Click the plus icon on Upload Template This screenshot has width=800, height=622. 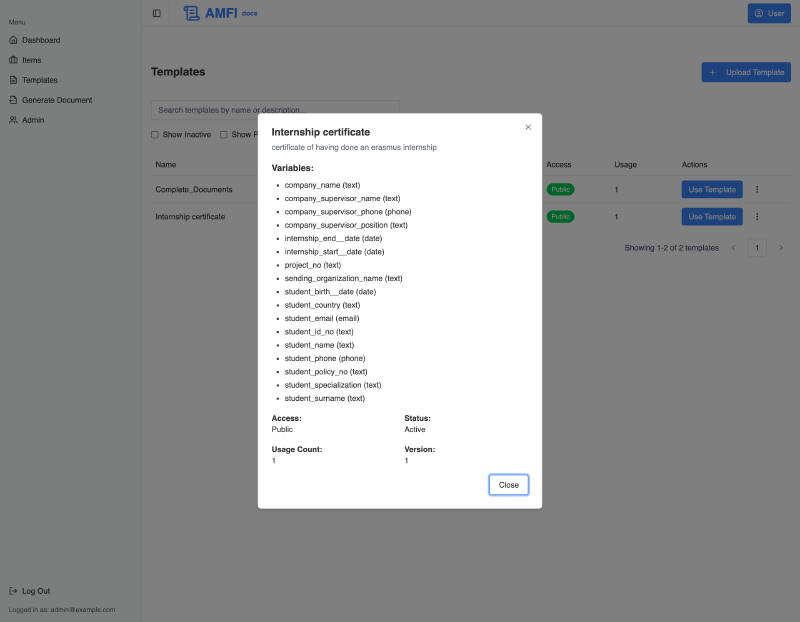coord(713,72)
